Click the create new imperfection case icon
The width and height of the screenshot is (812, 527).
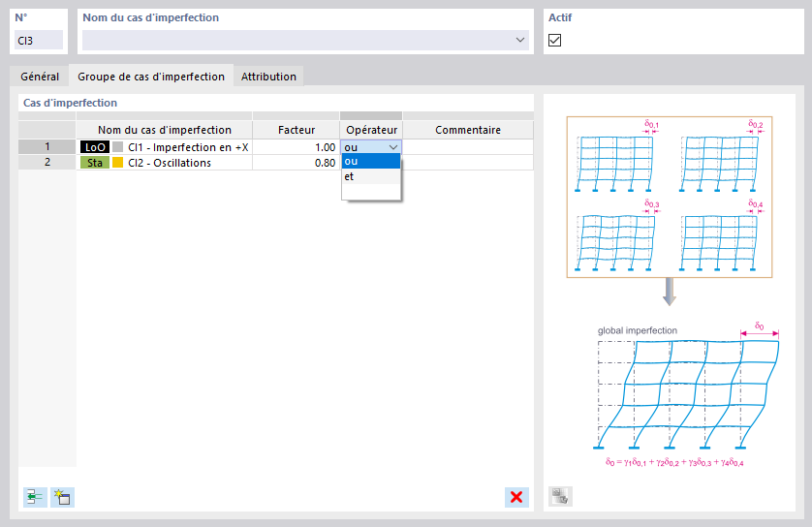pos(62,497)
